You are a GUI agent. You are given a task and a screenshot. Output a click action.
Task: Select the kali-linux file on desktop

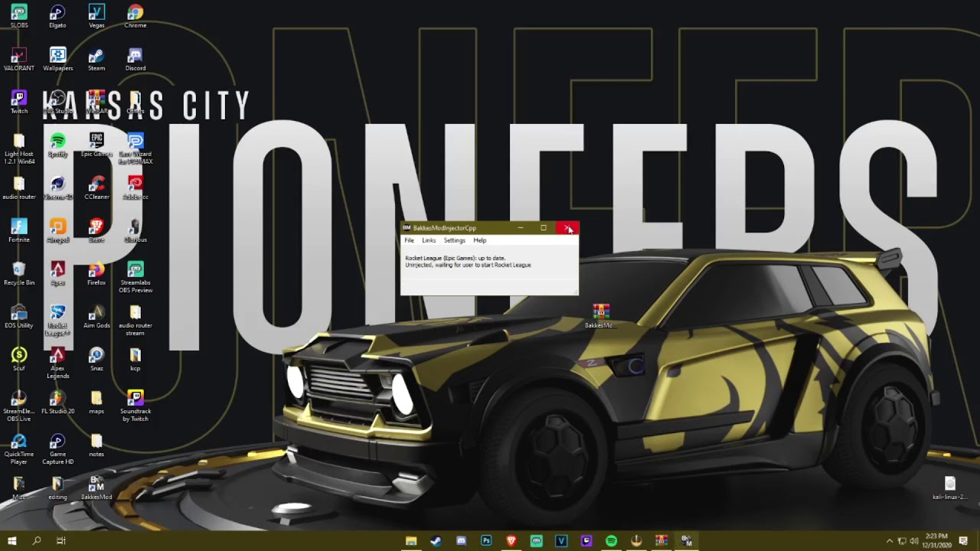click(x=950, y=487)
